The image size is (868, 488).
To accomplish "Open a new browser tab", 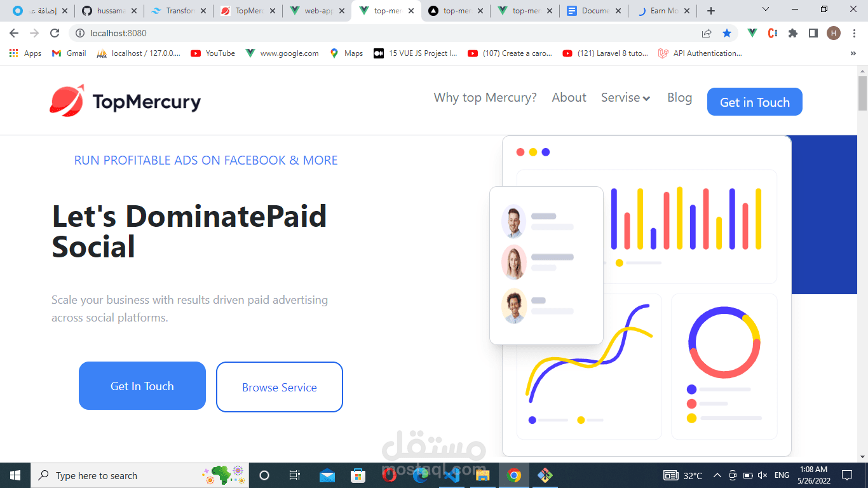I will tap(711, 11).
